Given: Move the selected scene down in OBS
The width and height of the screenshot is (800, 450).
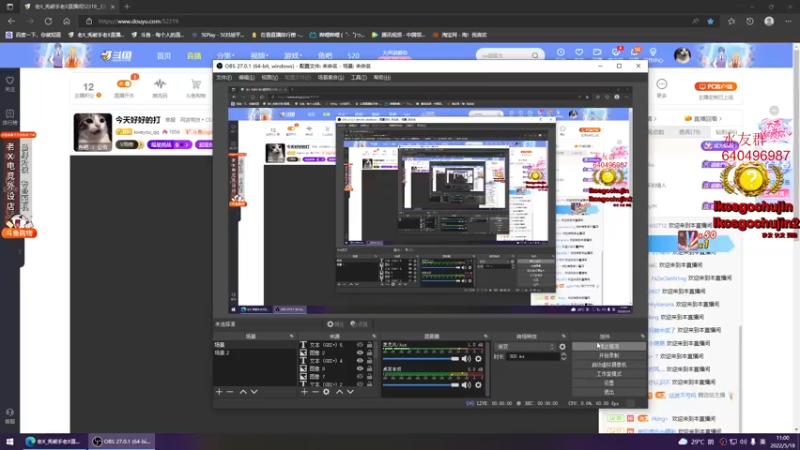Looking at the screenshot, I should coord(254,392).
